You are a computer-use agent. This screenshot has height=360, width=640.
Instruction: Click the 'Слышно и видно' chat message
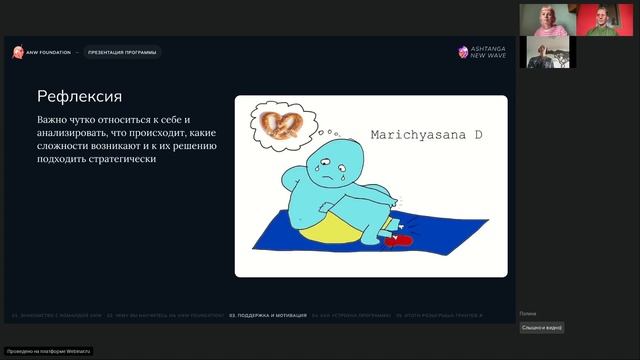click(x=542, y=327)
